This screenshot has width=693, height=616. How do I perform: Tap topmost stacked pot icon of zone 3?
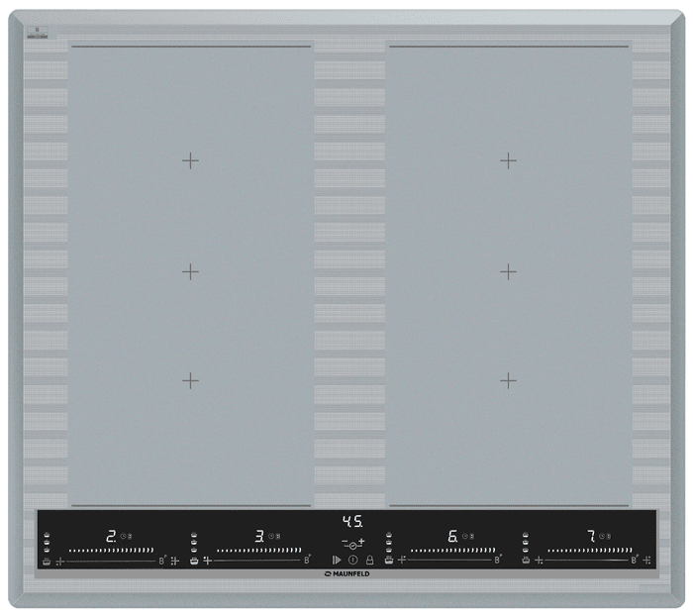coord(194,534)
